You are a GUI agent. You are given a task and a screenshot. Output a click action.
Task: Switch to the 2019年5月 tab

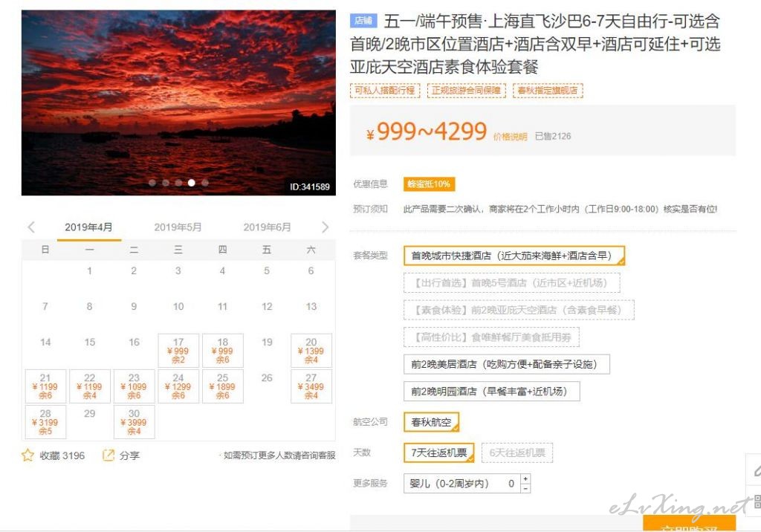(178, 227)
